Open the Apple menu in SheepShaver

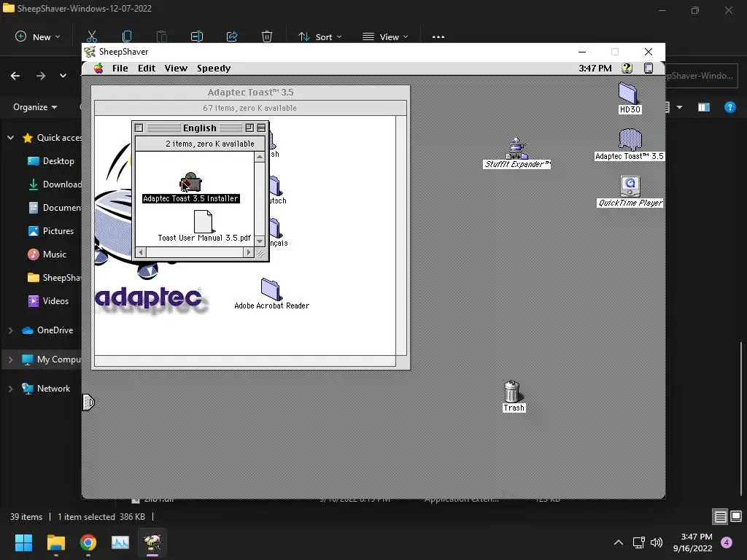[x=98, y=68]
